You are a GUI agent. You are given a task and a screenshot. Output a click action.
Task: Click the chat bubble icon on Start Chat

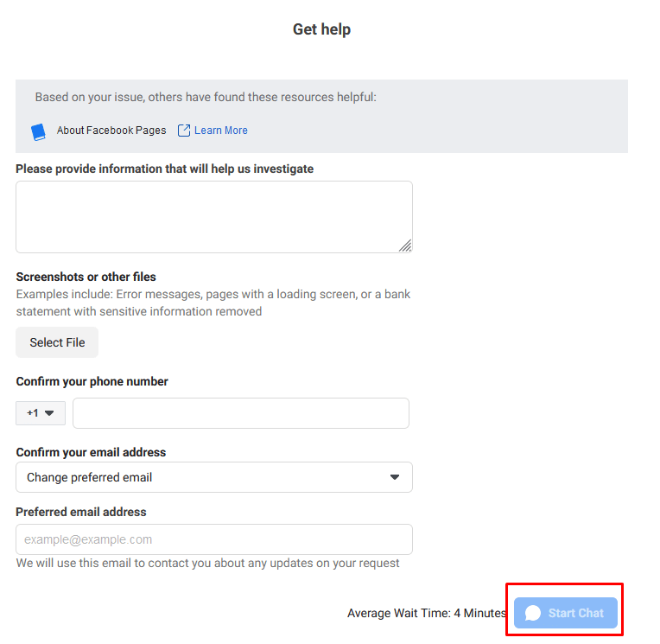(x=533, y=613)
